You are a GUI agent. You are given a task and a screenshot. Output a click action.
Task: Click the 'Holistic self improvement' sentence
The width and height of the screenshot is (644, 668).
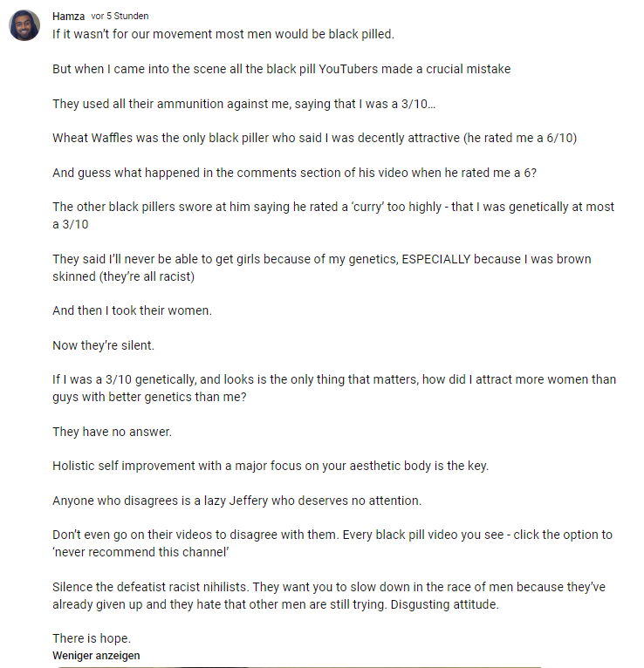click(x=271, y=466)
